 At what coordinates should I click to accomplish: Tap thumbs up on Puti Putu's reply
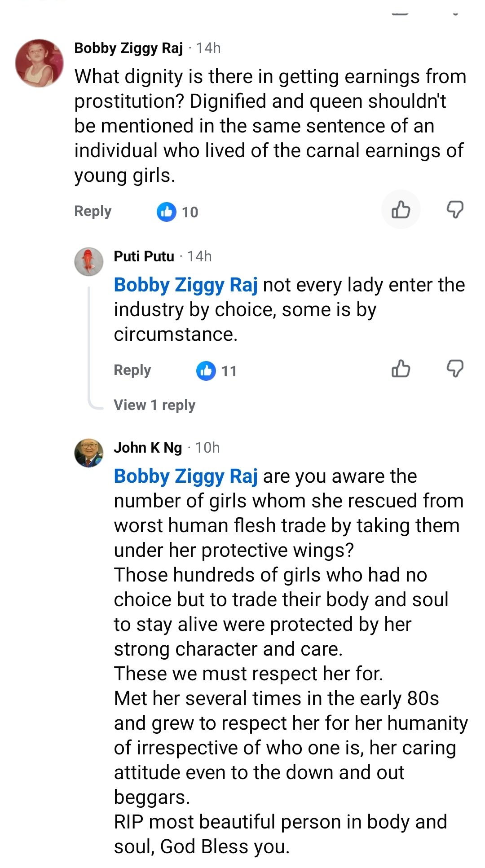[x=401, y=369]
